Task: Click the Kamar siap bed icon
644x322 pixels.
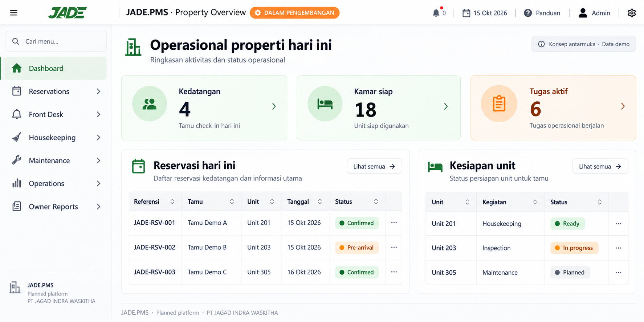Action: [x=325, y=104]
